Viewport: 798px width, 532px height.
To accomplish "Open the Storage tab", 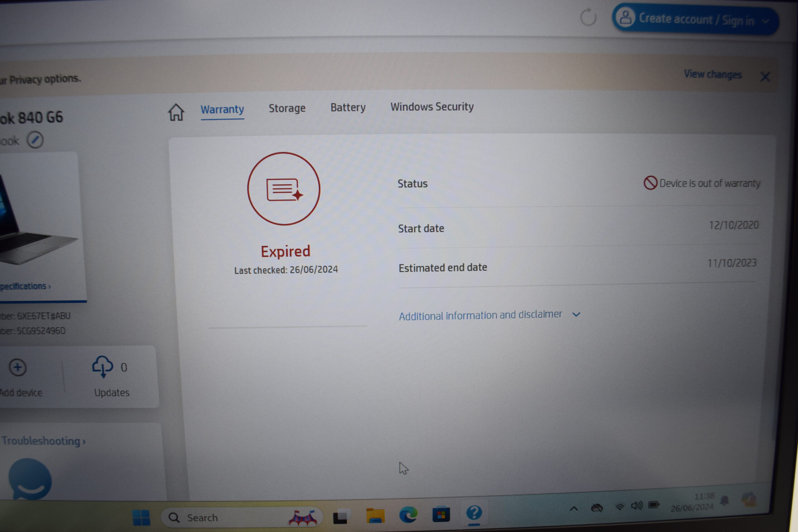I will click(x=287, y=108).
